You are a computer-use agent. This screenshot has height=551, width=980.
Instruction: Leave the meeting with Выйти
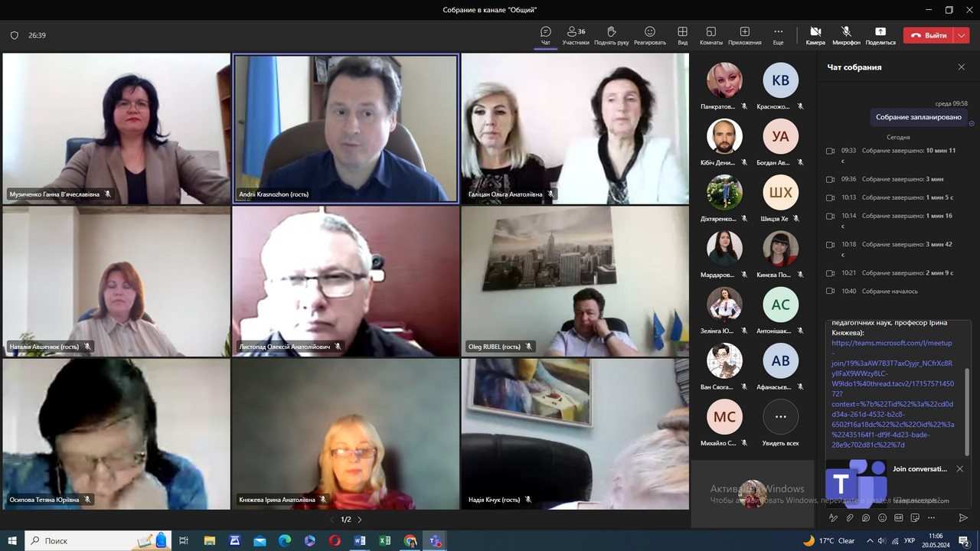928,35
